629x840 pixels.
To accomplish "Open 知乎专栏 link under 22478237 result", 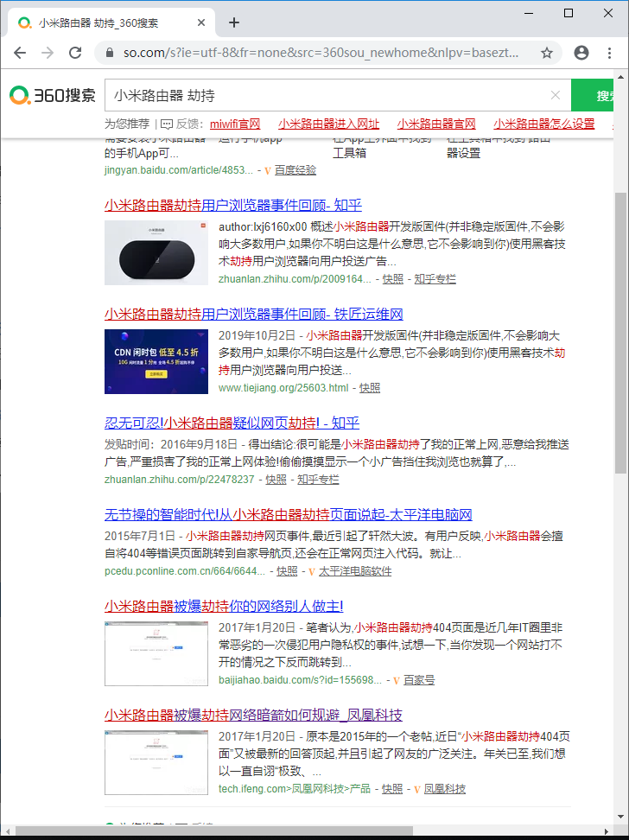I will click(318, 480).
